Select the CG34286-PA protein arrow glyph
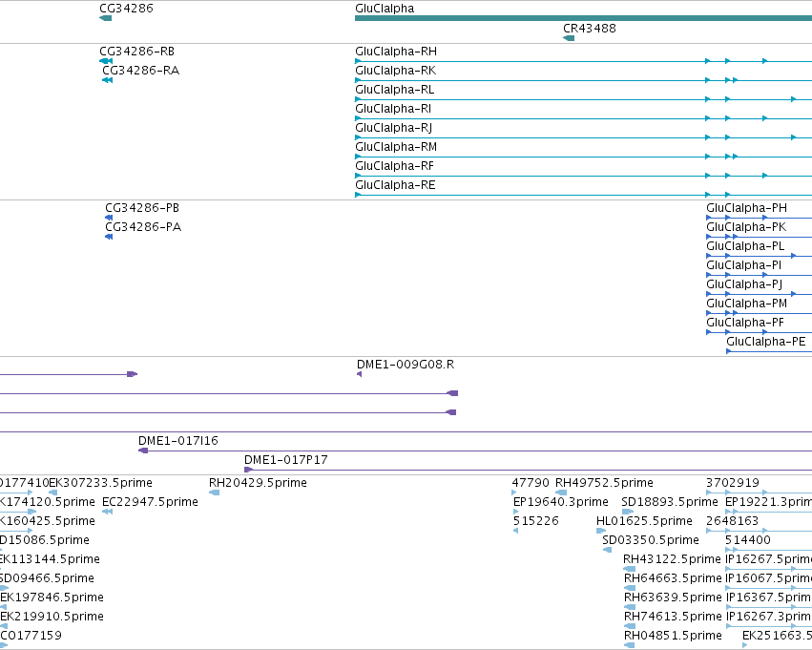 click(109, 237)
